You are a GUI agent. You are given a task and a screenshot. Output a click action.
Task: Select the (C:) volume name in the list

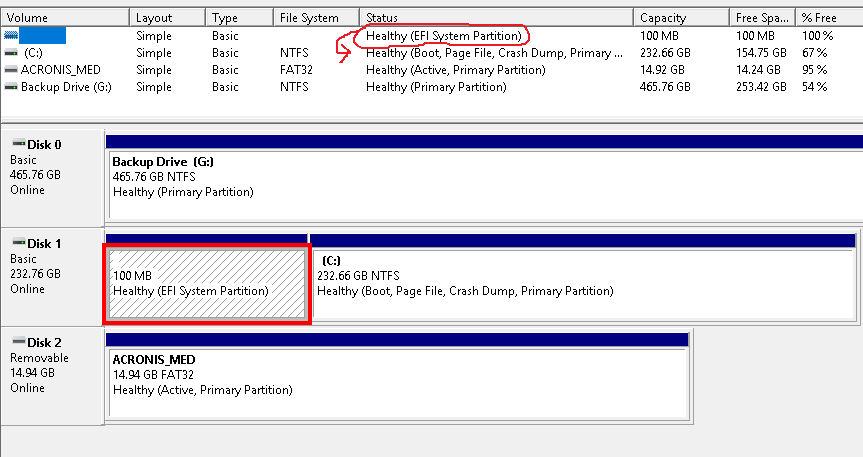click(x=33, y=53)
